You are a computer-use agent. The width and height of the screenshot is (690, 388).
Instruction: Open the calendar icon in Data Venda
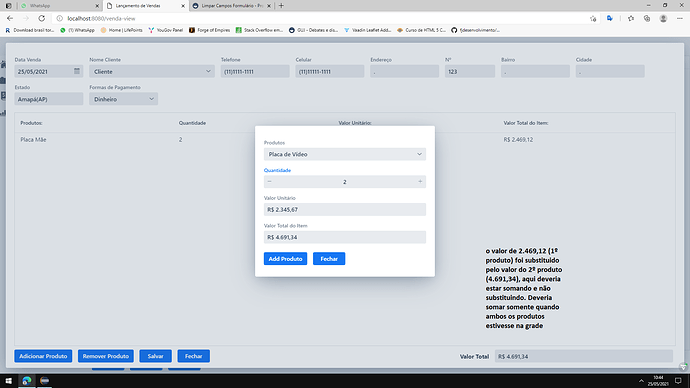pos(77,71)
